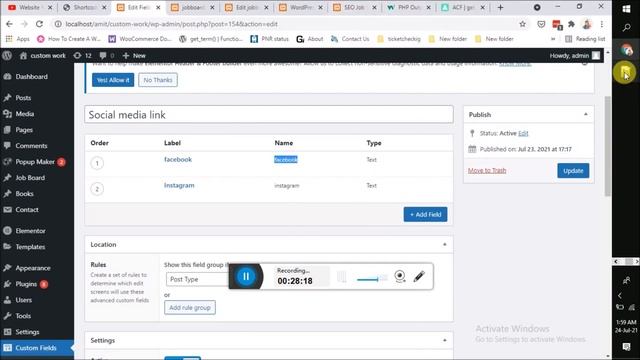This screenshot has height=360, width=640.
Task: Open Books in the sidebar
Action: [24, 193]
